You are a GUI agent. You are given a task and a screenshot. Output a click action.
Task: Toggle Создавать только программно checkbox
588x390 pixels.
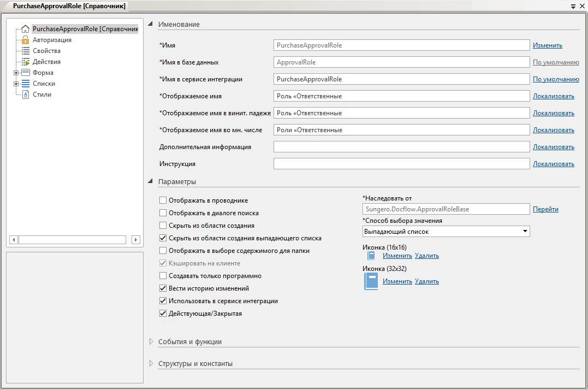[163, 276]
